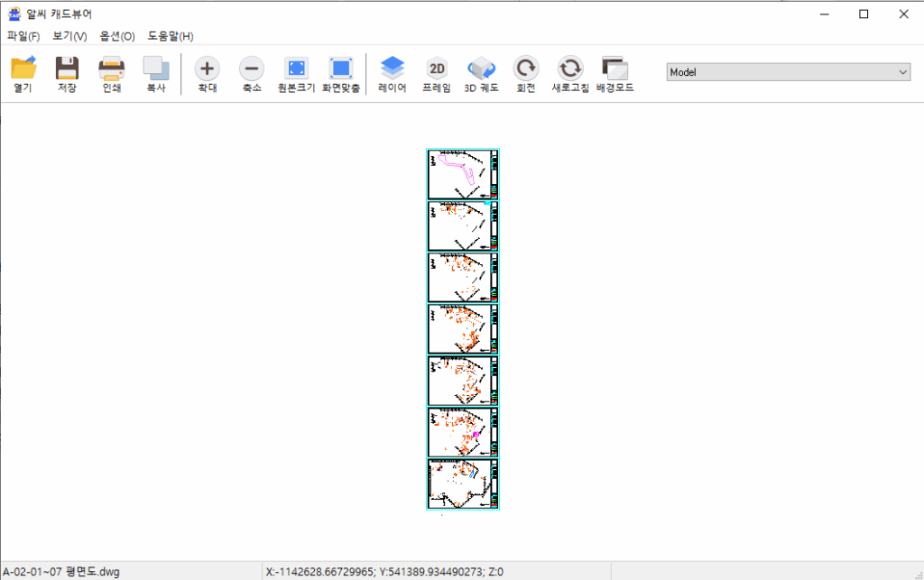
Task: Click file name A-02-01~07 평면도.dwg in status bar
Action: (61, 572)
